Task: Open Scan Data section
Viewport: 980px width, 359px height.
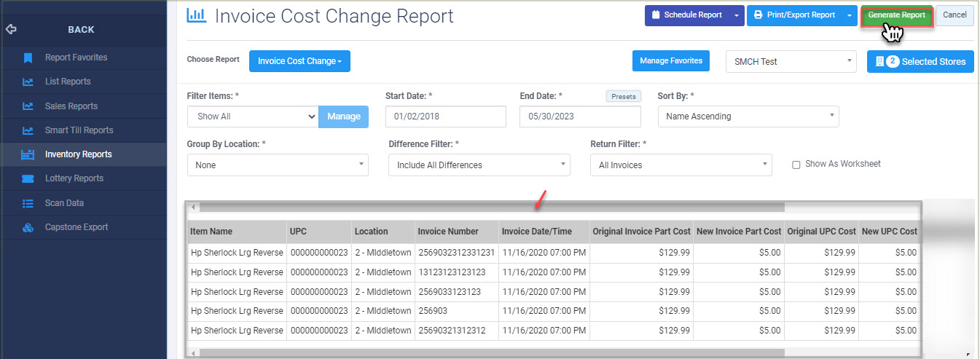Action: pyautogui.click(x=64, y=203)
